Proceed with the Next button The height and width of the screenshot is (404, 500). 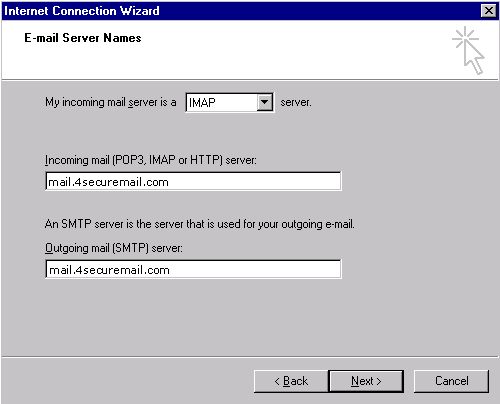(x=366, y=381)
